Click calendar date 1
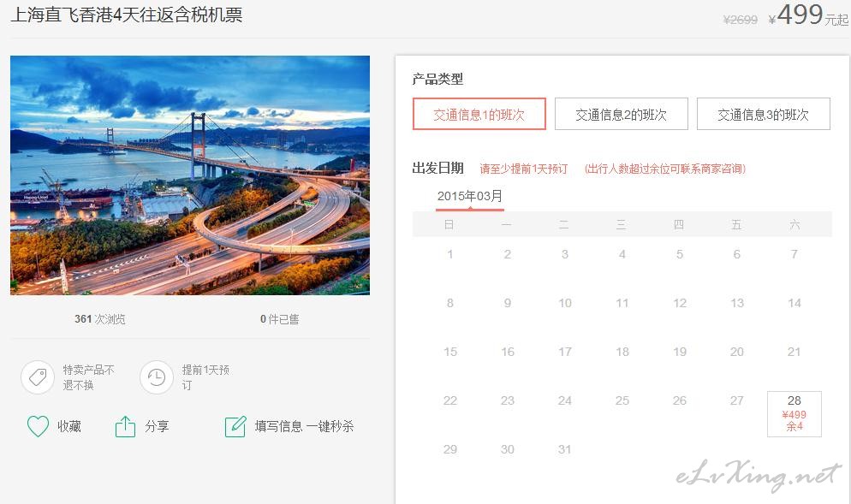The width and height of the screenshot is (851, 504). (x=450, y=254)
